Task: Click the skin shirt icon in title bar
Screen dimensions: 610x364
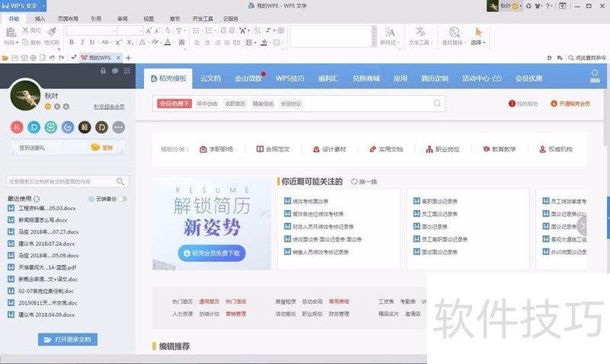Action: (538, 6)
